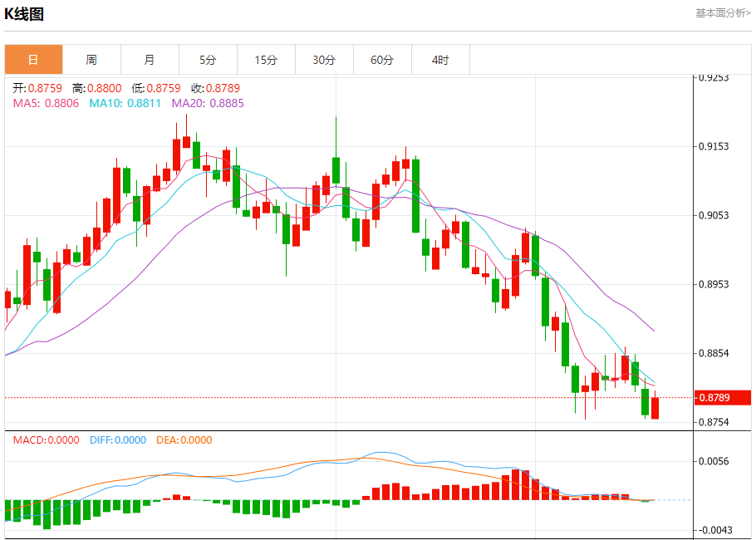Viewport: 756px width, 540px height.
Task: Open the 基本面分析> link
Action: coord(723,13)
